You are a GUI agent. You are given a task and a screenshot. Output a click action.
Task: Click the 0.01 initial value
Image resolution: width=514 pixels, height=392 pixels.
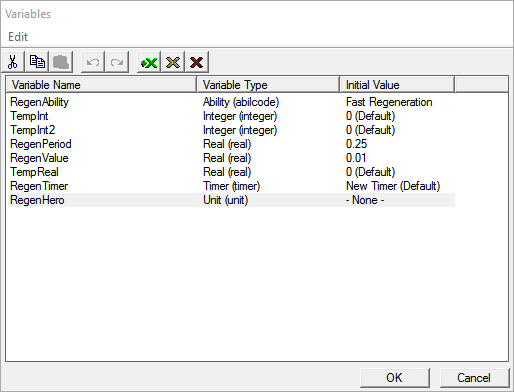(356, 158)
